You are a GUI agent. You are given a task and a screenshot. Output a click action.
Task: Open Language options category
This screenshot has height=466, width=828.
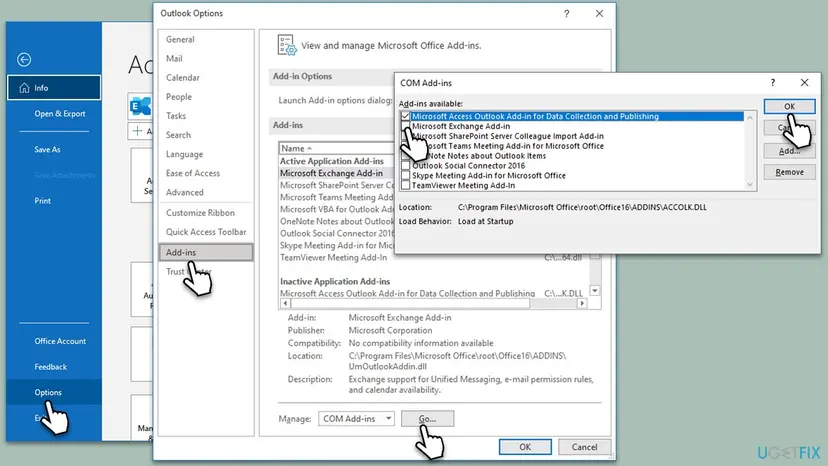(x=184, y=154)
